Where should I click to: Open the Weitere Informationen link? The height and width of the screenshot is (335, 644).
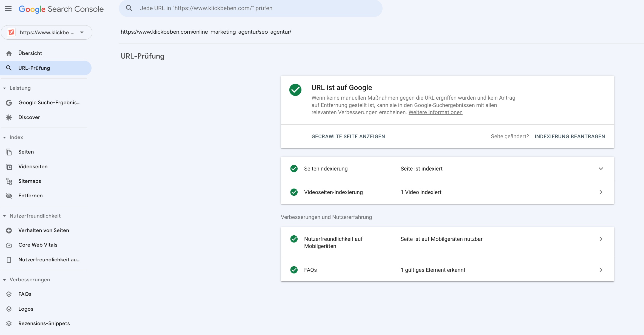click(x=435, y=112)
